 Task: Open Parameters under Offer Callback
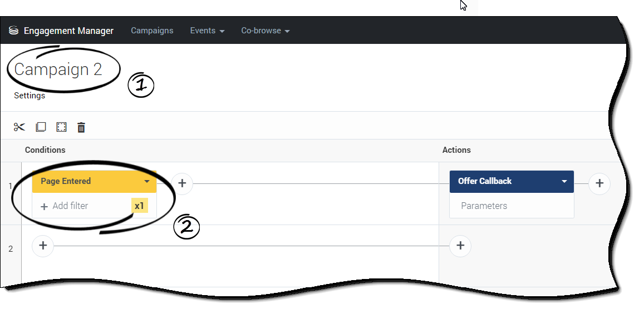click(484, 206)
